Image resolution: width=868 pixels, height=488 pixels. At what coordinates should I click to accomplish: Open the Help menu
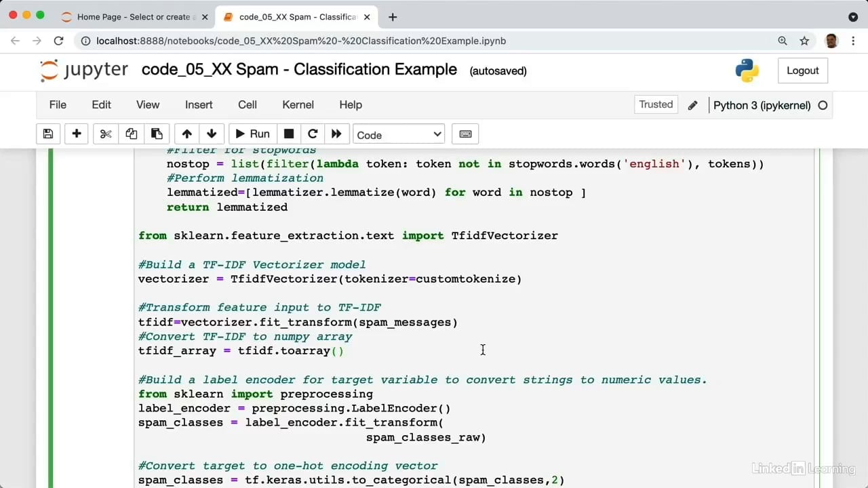coord(351,105)
